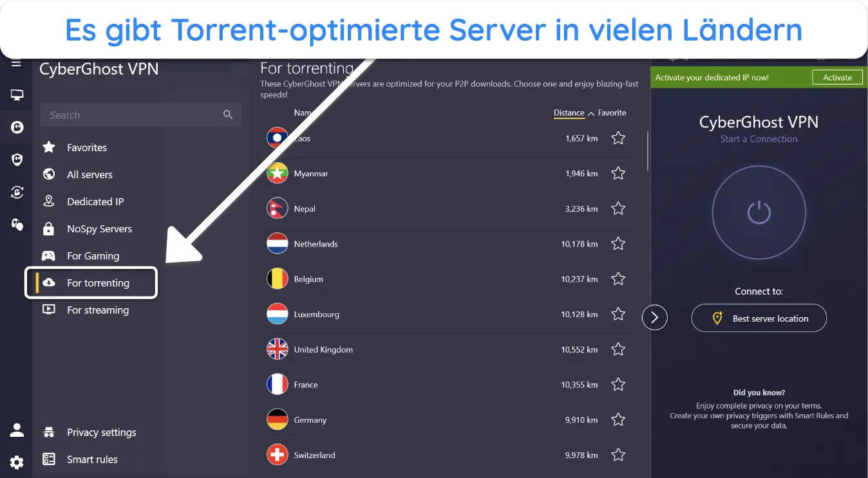Image resolution: width=868 pixels, height=478 pixels.
Task: Click the Myanmar flag icon
Action: point(277,173)
